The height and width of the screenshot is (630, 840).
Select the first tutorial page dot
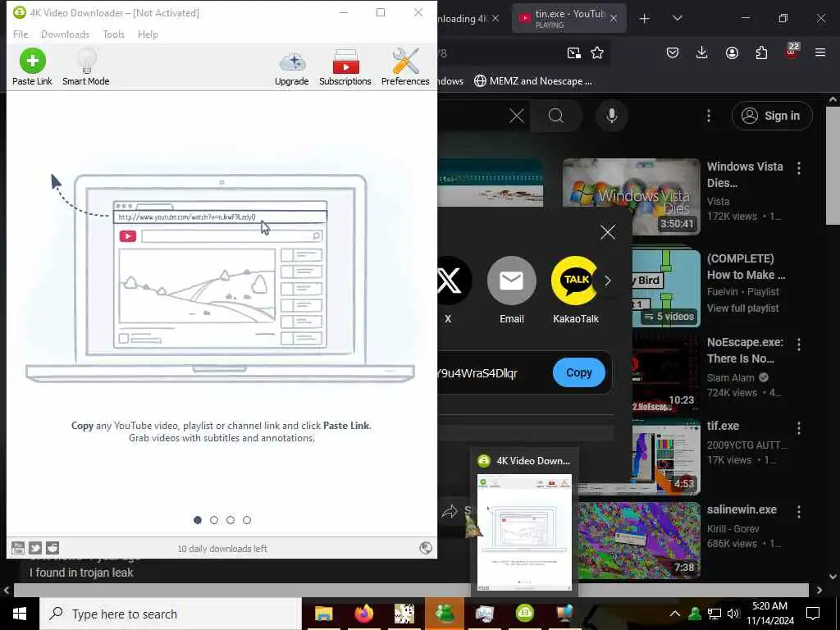click(x=198, y=519)
